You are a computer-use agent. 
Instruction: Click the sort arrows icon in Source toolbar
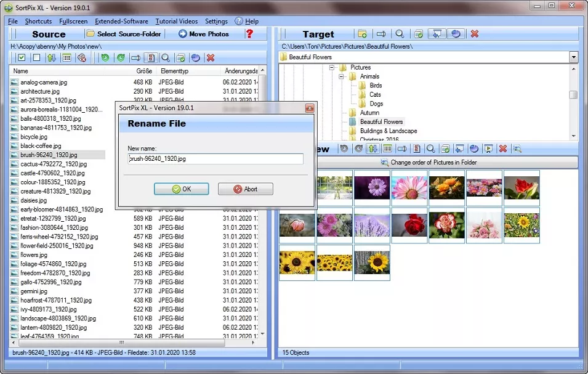[52, 57]
